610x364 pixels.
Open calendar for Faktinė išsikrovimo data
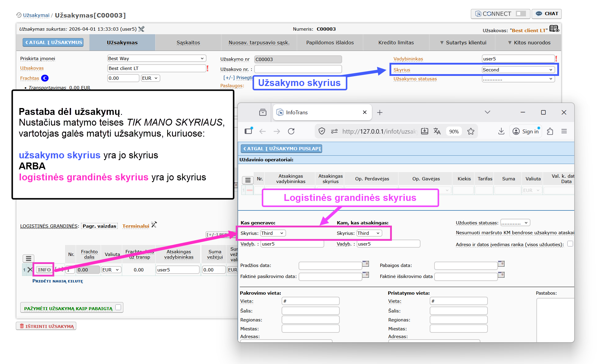pyautogui.click(x=501, y=275)
